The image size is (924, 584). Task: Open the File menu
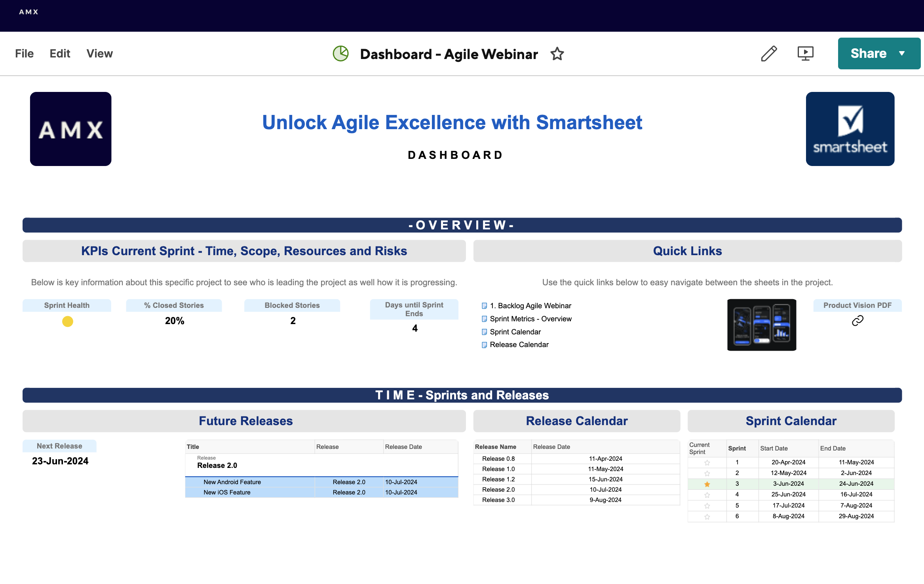click(24, 53)
